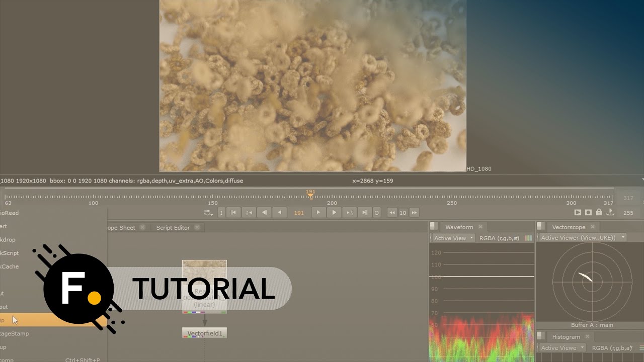Open Waveform Active View dropdown
644x362 pixels.
point(453,238)
